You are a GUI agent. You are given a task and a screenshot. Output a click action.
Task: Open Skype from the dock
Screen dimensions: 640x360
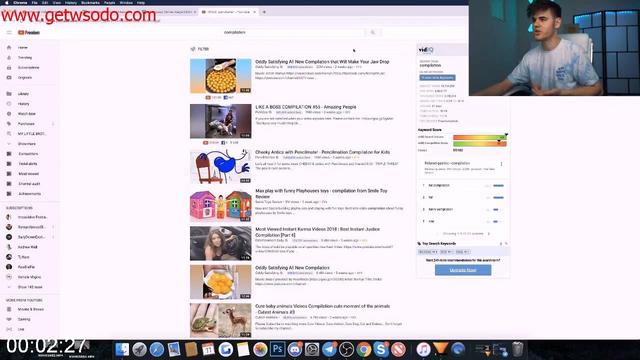pos(381,349)
